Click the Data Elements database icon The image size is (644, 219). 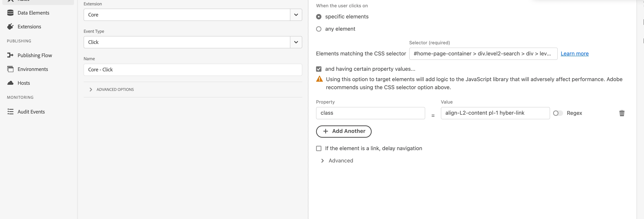tap(10, 13)
